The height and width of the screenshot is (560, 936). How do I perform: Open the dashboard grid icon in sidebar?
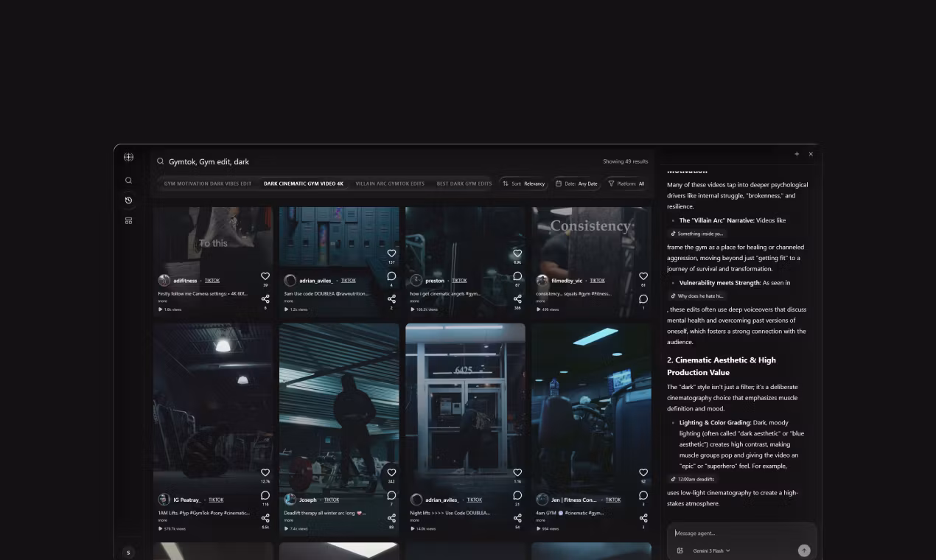[x=128, y=220]
